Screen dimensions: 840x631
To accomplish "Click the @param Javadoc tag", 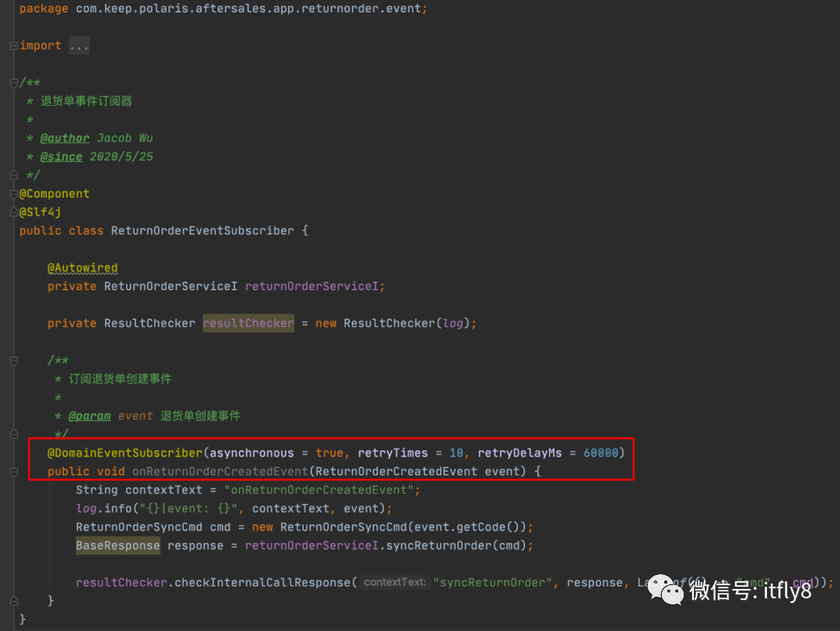I will pyautogui.click(x=89, y=416).
